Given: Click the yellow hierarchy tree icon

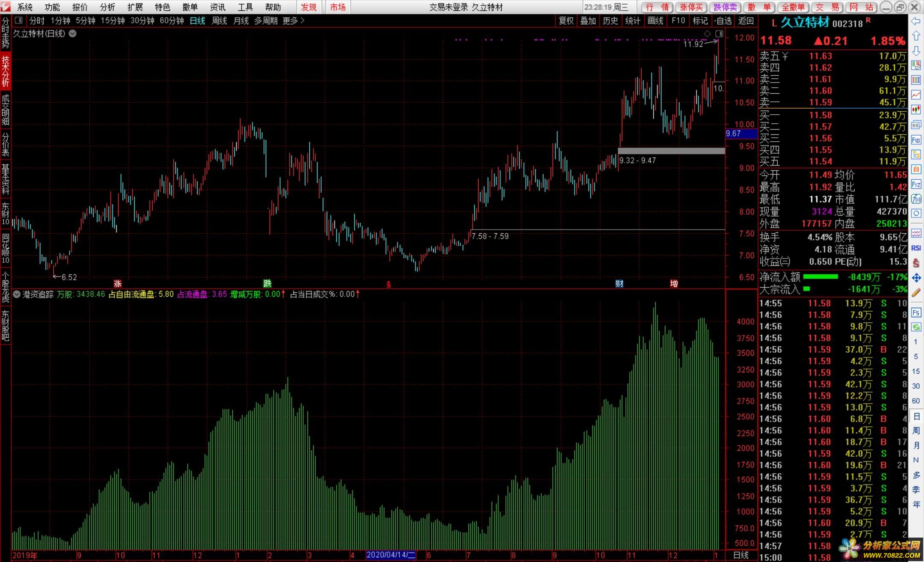Looking at the screenshot, I should coord(916,155).
